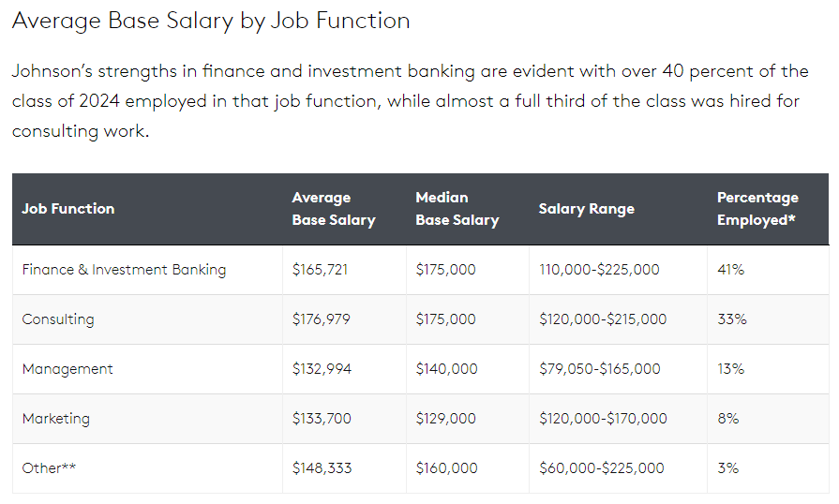Click the Percentage Employed column header
Image resolution: width=839 pixels, height=504 pixels.
point(757,209)
